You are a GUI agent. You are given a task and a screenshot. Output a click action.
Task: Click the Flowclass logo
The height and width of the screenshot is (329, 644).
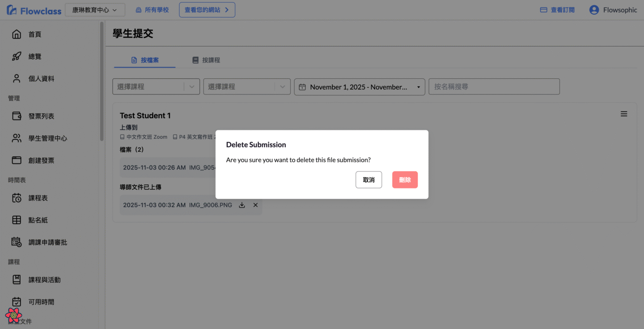[x=34, y=10]
